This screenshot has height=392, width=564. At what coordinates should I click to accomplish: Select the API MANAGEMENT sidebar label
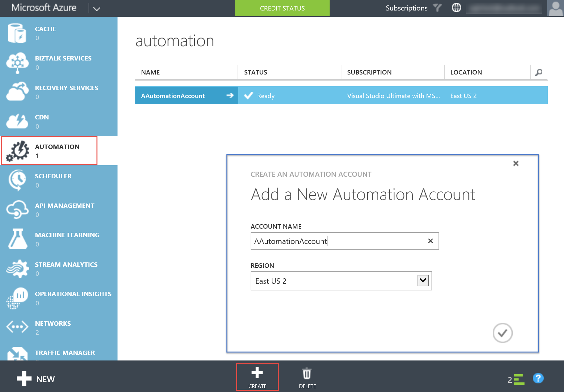65,206
